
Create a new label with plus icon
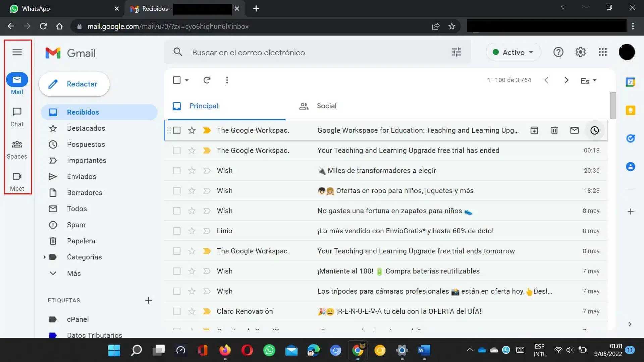click(149, 300)
